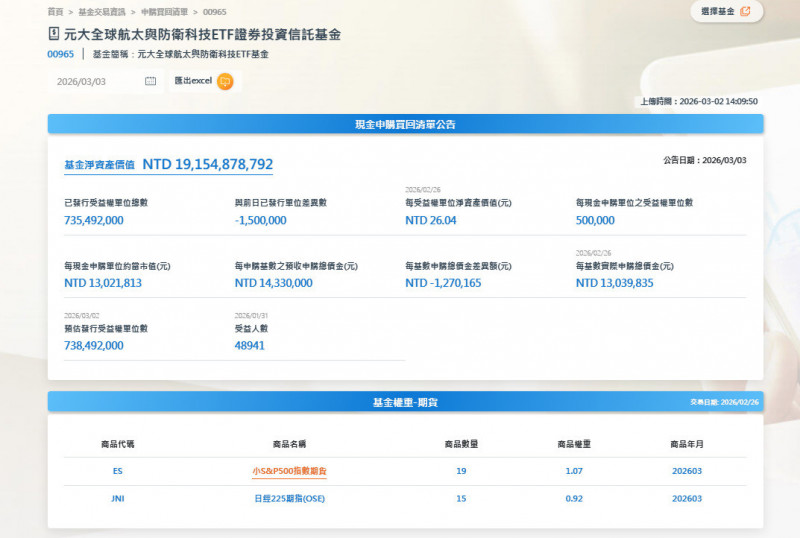Click the NTD 26.04 NAV per unit
The image size is (800, 538).
coord(431,221)
